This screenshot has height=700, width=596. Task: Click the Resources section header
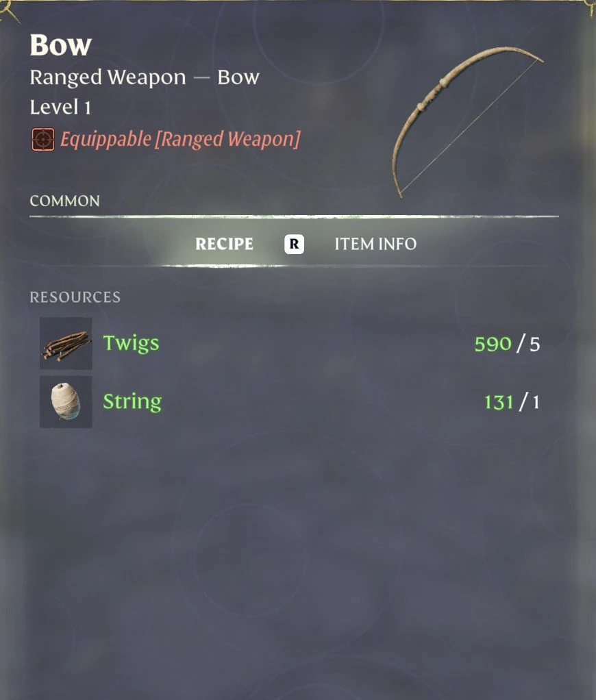click(75, 297)
